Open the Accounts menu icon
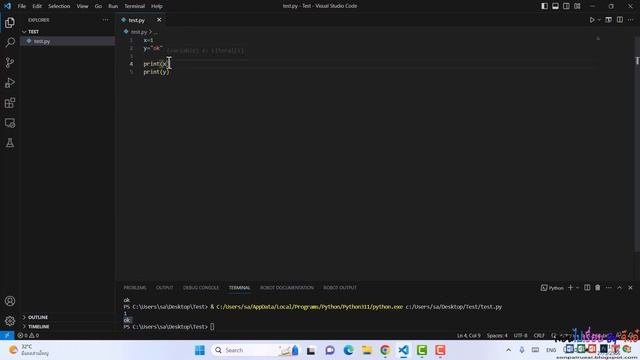 click(x=10, y=301)
